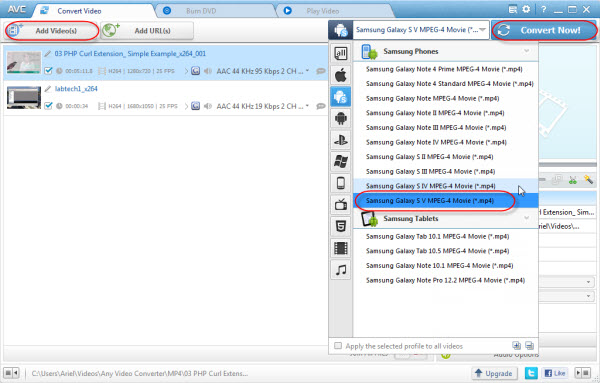Viewport: 600px width, 383px height.
Task: Click the Twitter icon in status bar
Action: click(x=531, y=373)
